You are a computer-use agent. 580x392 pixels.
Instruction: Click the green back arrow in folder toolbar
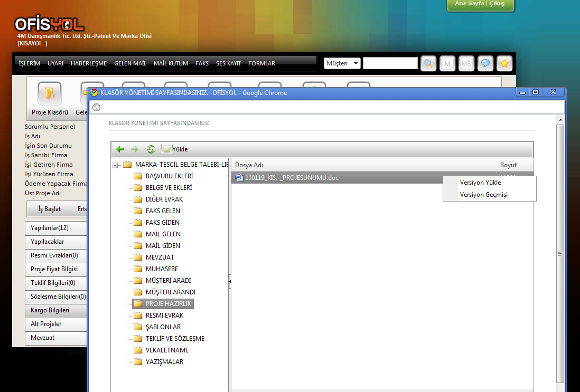tap(120, 149)
